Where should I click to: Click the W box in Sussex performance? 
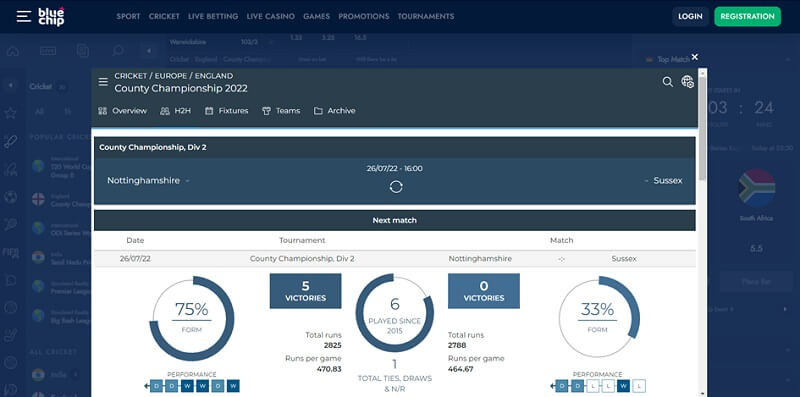coord(623,386)
